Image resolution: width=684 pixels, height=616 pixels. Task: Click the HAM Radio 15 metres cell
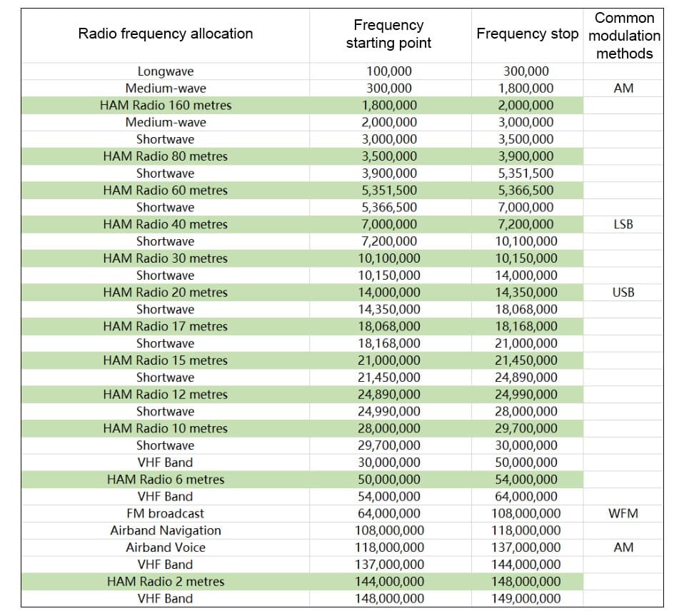tap(166, 360)
